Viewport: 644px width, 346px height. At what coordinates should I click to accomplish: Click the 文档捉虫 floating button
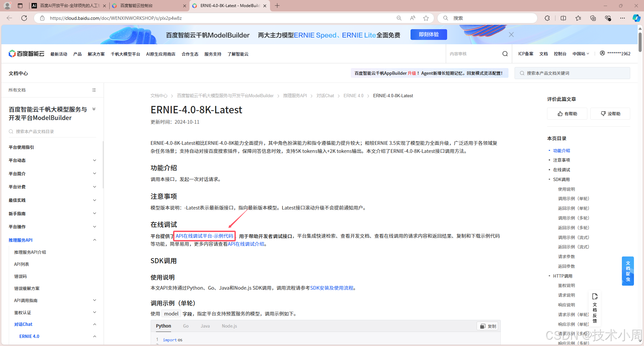[x=628, y=271]
